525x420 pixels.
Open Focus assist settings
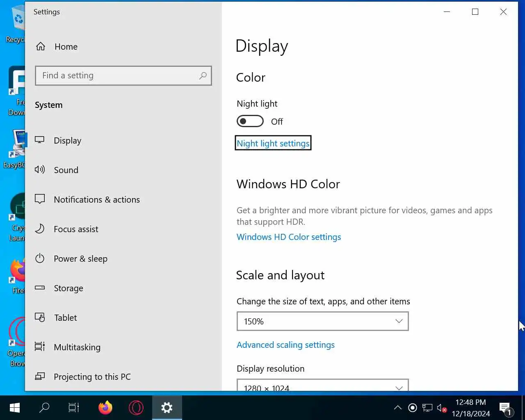[x=123, y=229]
